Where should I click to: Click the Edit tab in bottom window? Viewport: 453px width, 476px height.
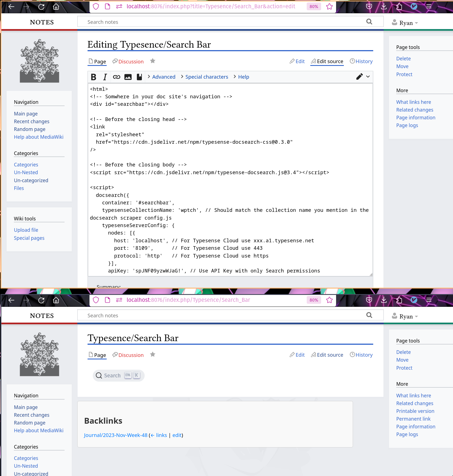[x=297, y=355]
